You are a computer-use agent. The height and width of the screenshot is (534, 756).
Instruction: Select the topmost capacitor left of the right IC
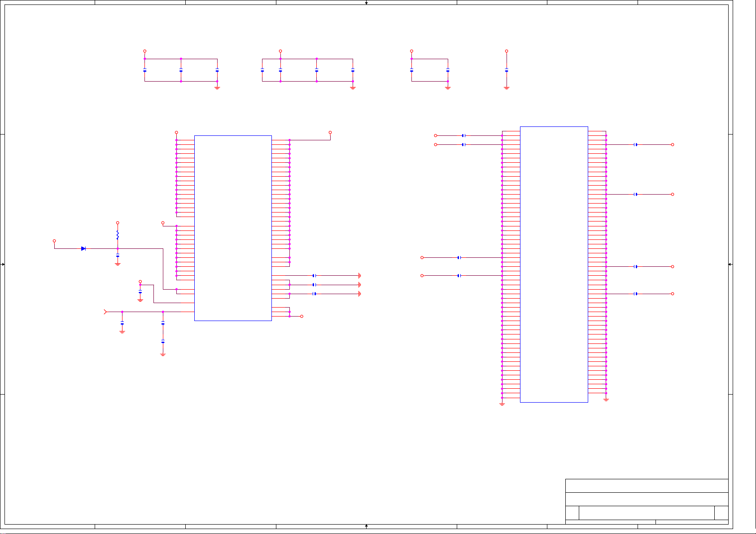463,135
